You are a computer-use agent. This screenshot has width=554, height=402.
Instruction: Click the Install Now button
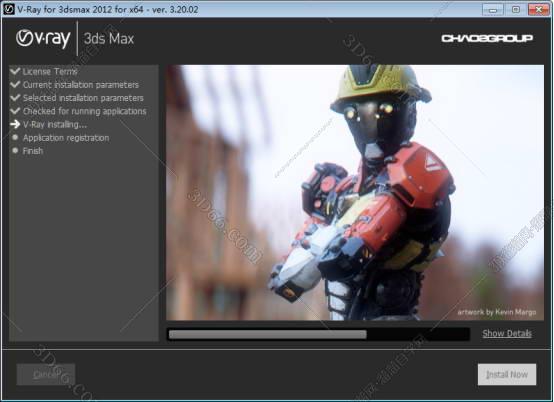click(x=507, y=374)
